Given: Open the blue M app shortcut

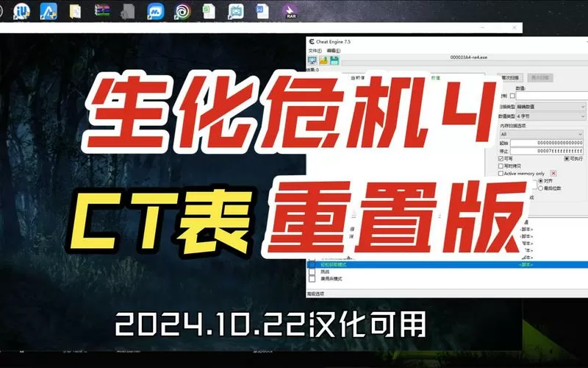Looking at the screenshot, I should [155, 11].
